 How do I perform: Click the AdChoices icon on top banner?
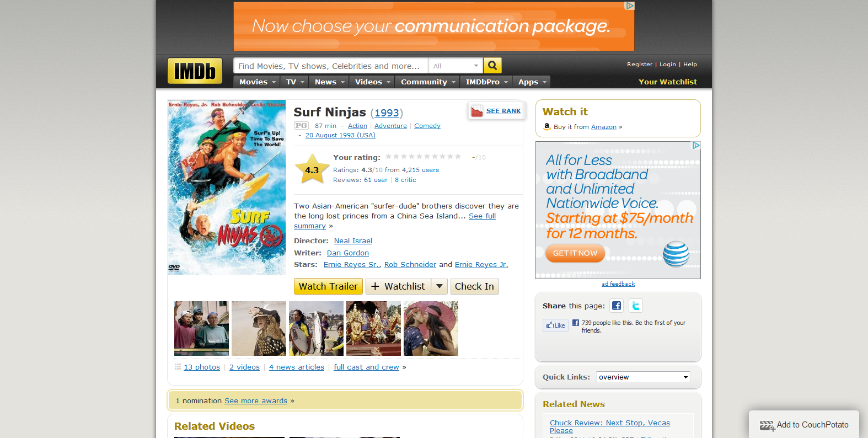[630, 6]
